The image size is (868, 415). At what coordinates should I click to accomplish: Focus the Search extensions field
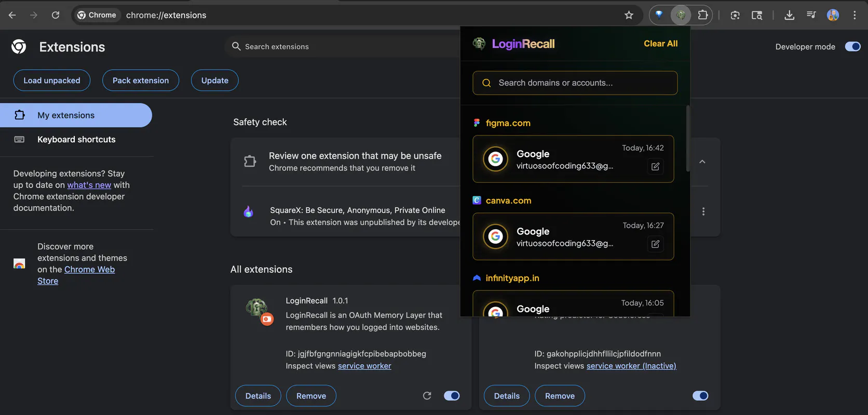click(343, 47)
